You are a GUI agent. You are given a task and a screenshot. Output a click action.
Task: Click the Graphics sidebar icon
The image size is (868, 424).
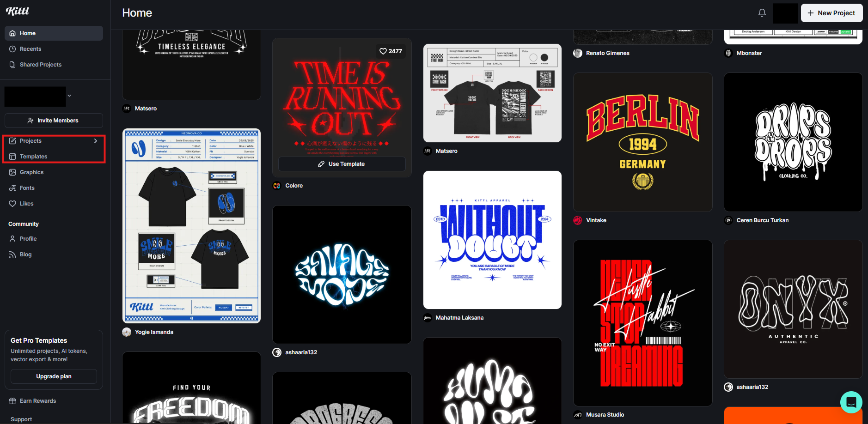[12, 172]
